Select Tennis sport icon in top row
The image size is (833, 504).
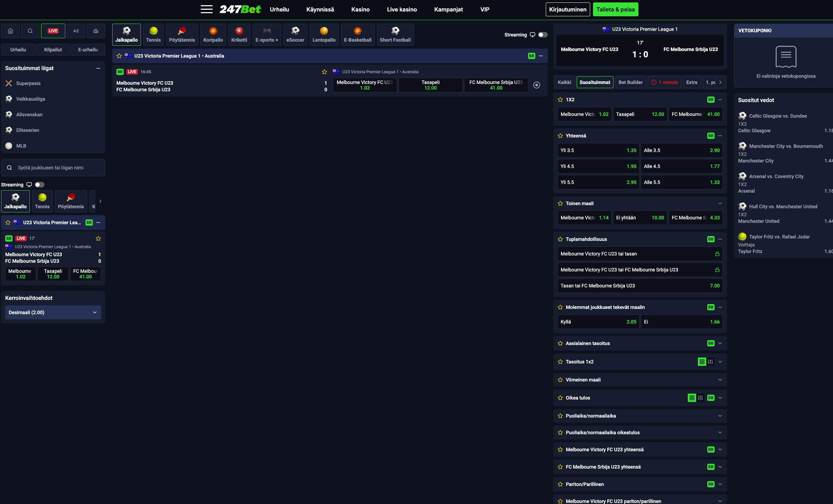tap(154, 35)
